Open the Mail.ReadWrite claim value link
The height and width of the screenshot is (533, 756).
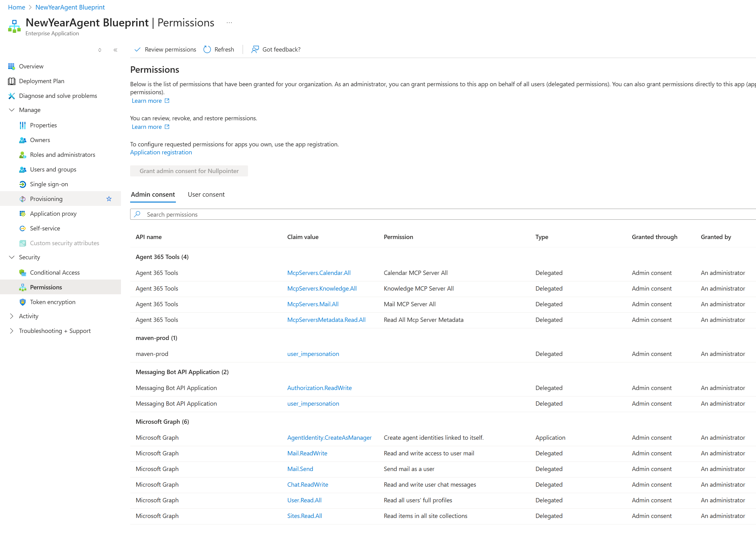tap(307, 453)
